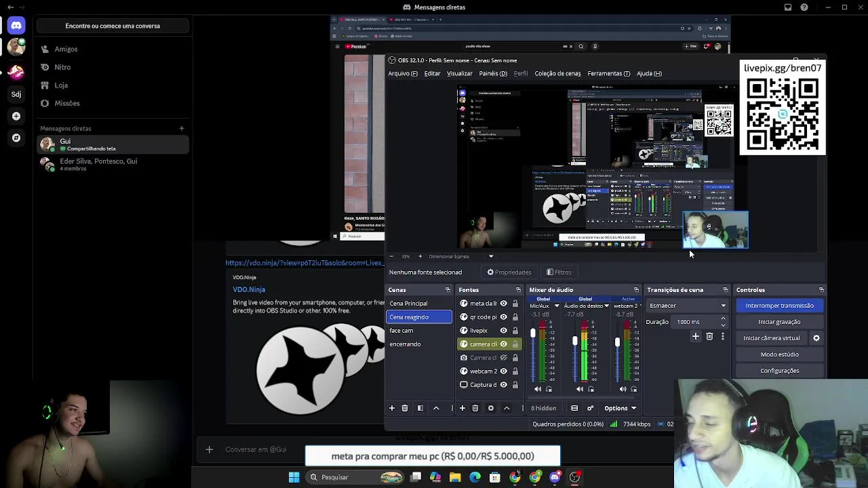Toggle visibility of meta da live source
The width and height of the screenshot is (868, 488).
pos(503,304)
